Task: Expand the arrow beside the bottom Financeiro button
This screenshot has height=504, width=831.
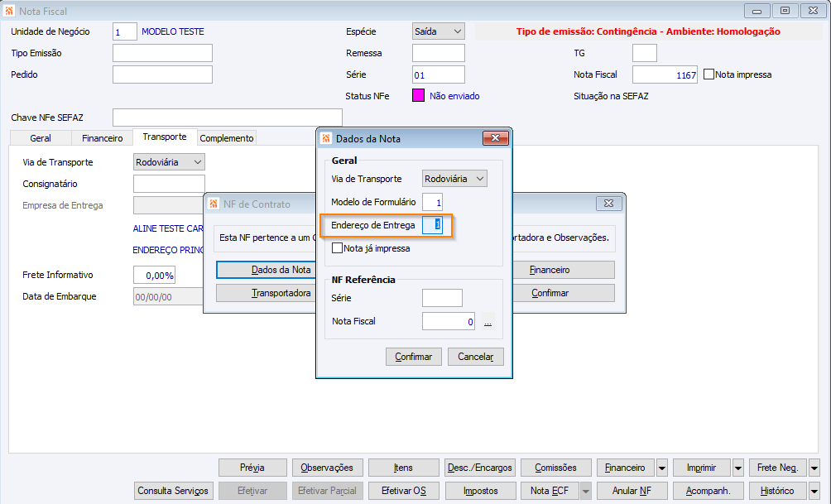Action: [662, 468]
